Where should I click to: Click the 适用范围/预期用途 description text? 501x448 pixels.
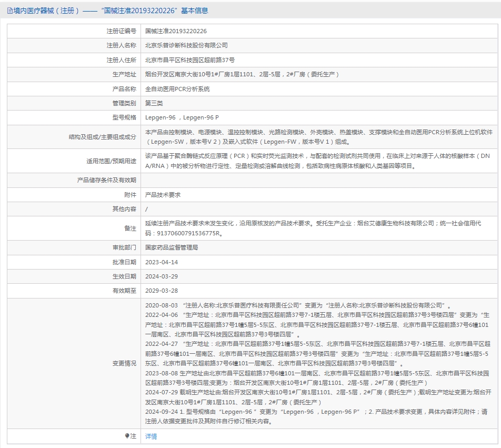pos(316,161)
